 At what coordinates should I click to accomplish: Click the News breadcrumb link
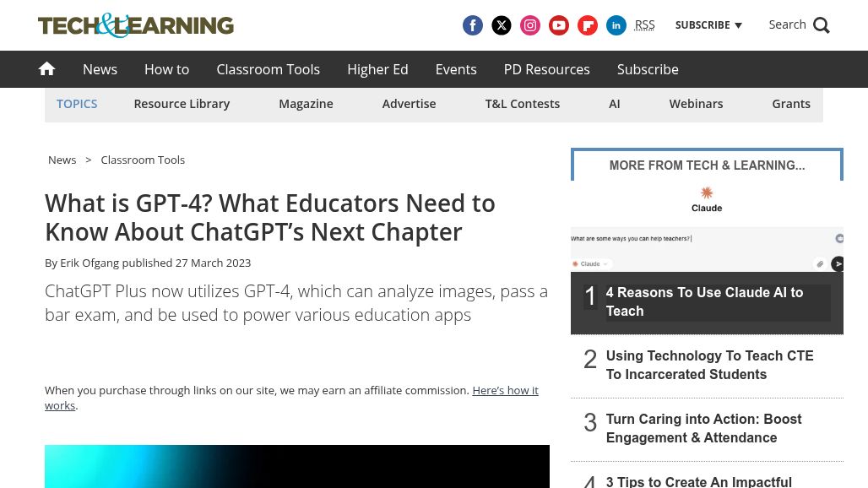[62, 160]
